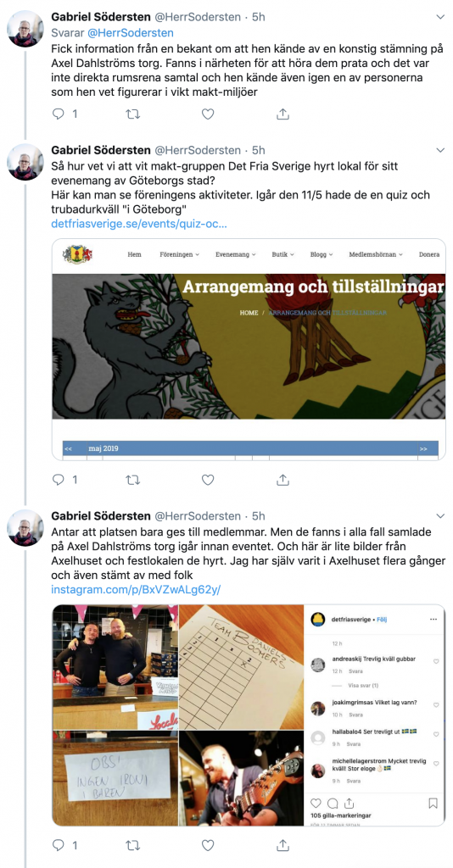Screen dimensions: 453x868
Task: Retweet the second tweet with calendar preview
Action: click(133, 480)
